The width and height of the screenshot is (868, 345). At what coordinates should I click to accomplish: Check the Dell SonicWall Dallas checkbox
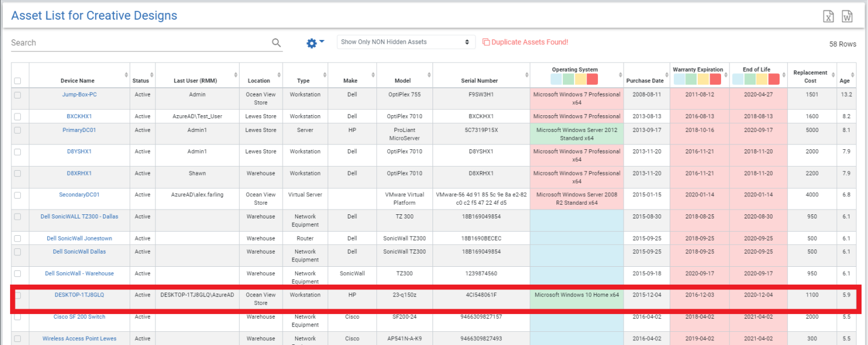pyautogui.click(x=17, y=252)
